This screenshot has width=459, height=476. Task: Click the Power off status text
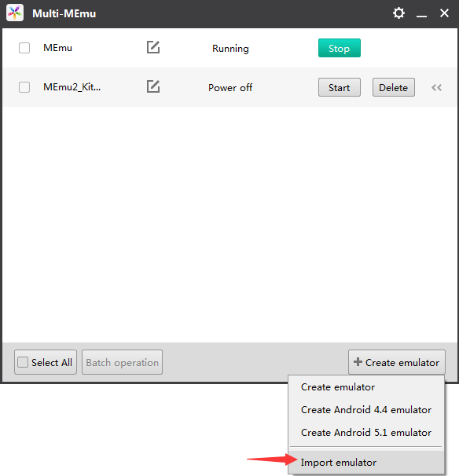230,88
